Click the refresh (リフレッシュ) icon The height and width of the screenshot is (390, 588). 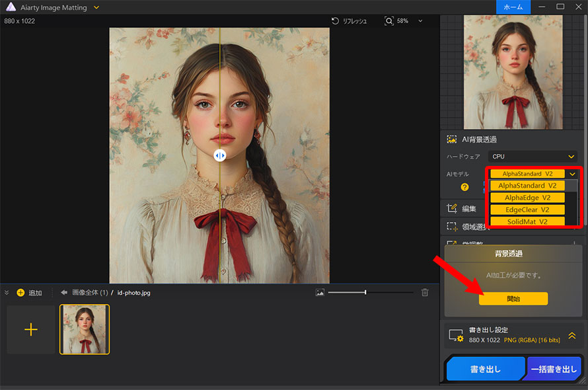click(x=336, y=21)
